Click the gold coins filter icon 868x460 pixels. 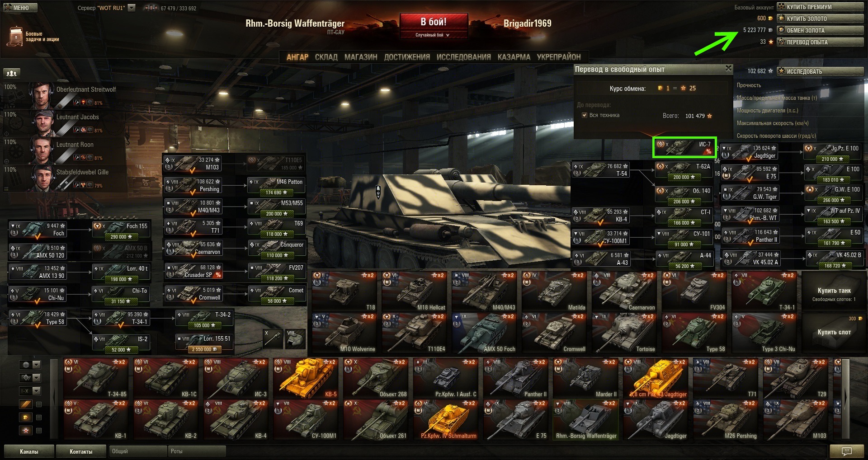pyautogui.click(x=26, y=417)
